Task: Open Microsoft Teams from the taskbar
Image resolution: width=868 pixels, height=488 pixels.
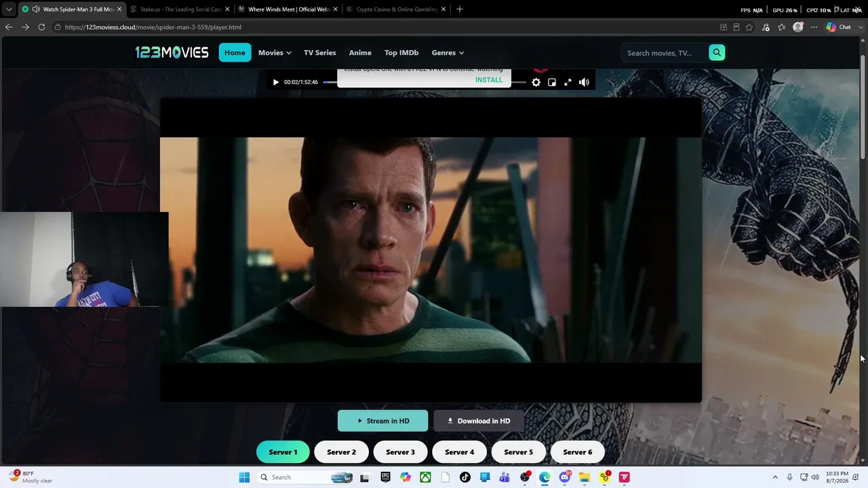Action: 505,477
